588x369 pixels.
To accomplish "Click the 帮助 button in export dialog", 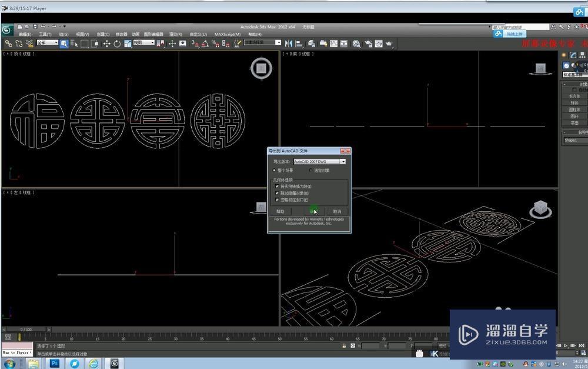I will (x=280, y=211).
